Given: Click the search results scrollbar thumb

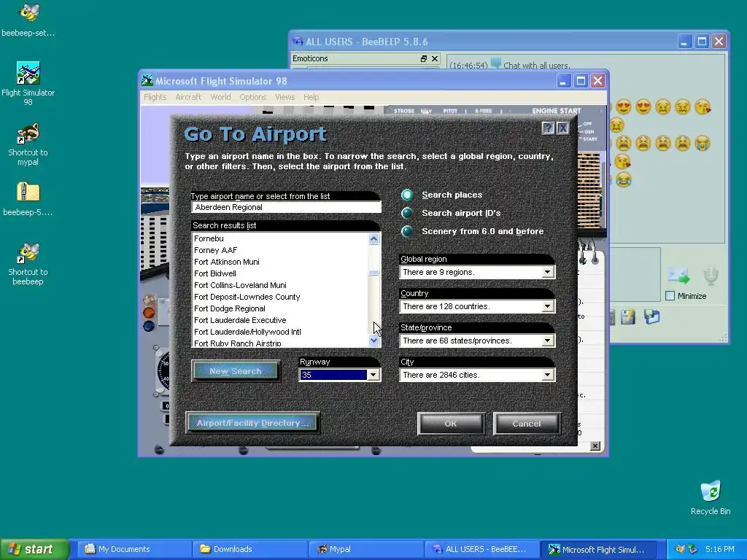Looking at the screenshot, I should [x=374, y=273].
